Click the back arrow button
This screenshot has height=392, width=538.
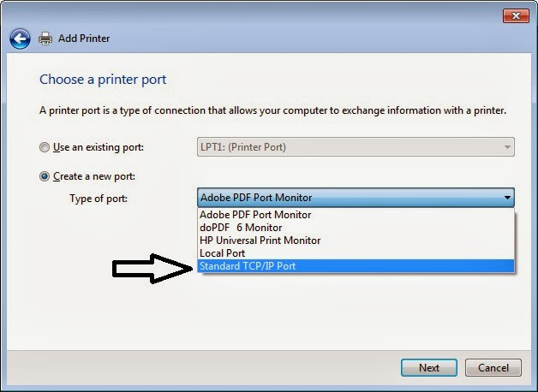point(20,39)
